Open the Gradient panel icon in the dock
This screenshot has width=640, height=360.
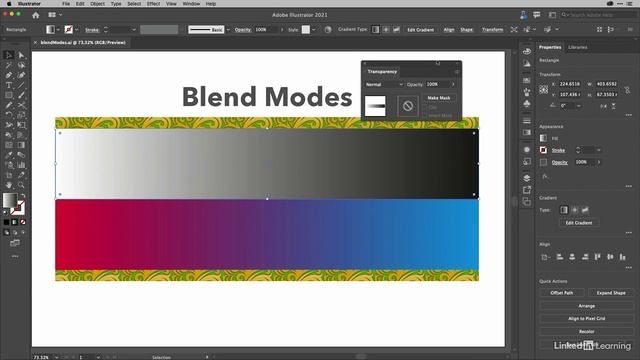[527, 133]
